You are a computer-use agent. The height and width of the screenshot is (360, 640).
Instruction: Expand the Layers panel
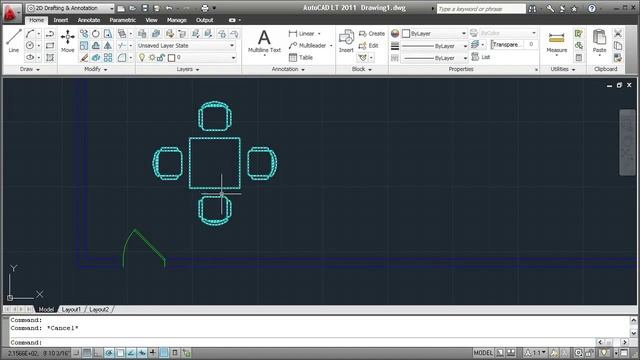click(188, 69)
